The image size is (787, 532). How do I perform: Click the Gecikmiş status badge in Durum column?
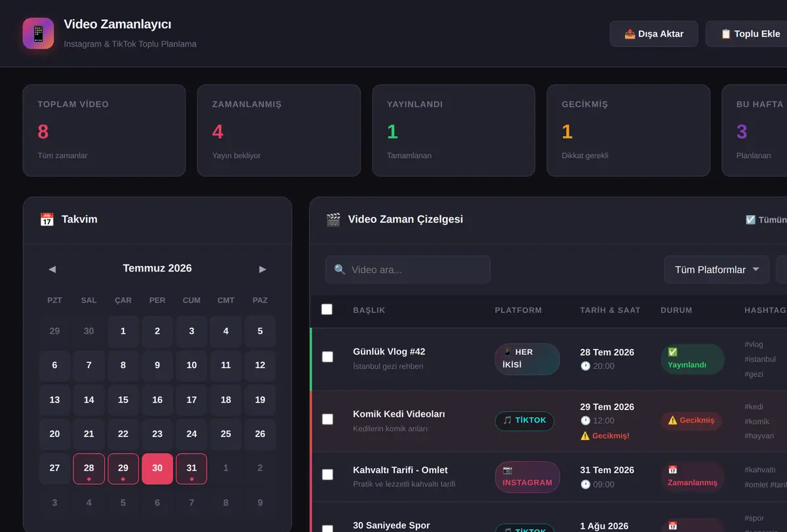(691, 420)
